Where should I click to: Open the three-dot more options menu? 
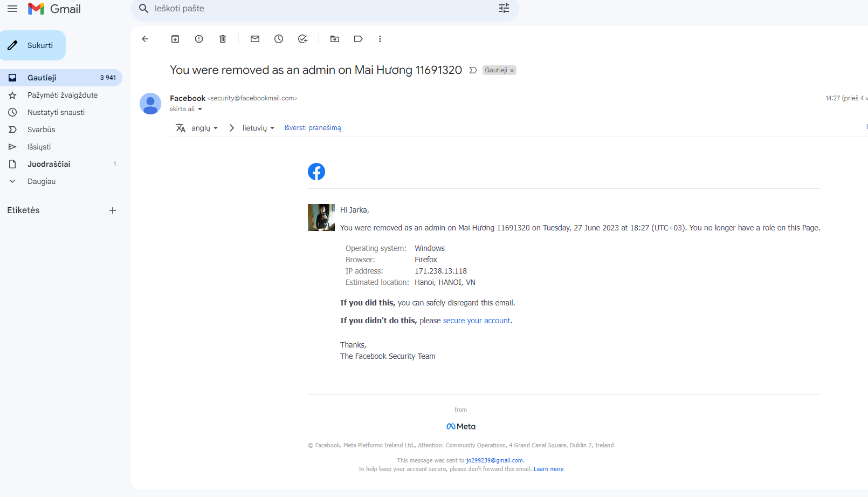click(x=380, y=39)
